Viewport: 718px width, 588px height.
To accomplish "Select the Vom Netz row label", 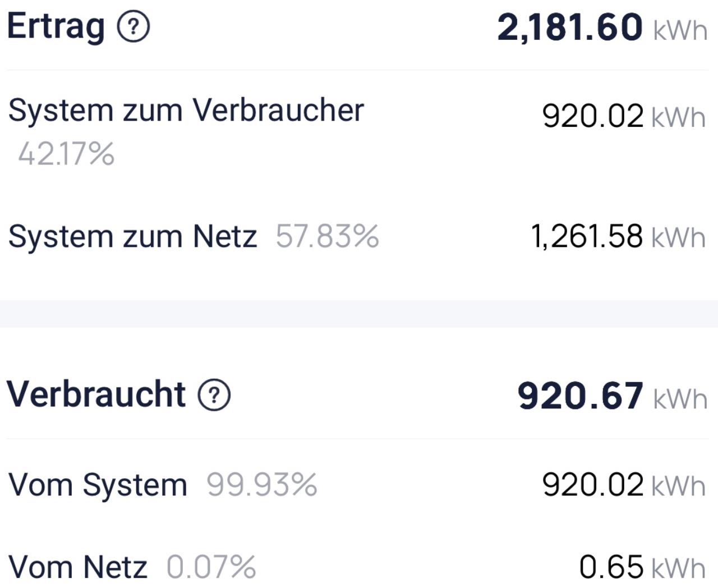I will tap(78, 567).
